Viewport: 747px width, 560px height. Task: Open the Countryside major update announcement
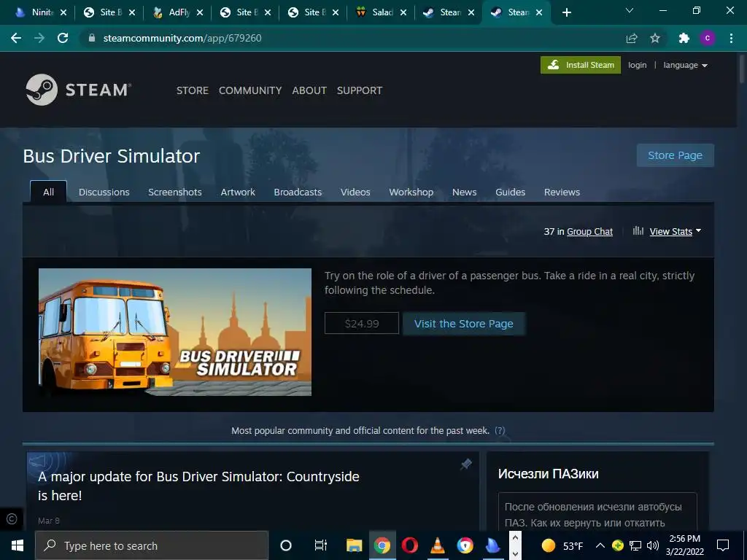click(x=198, y=486)
